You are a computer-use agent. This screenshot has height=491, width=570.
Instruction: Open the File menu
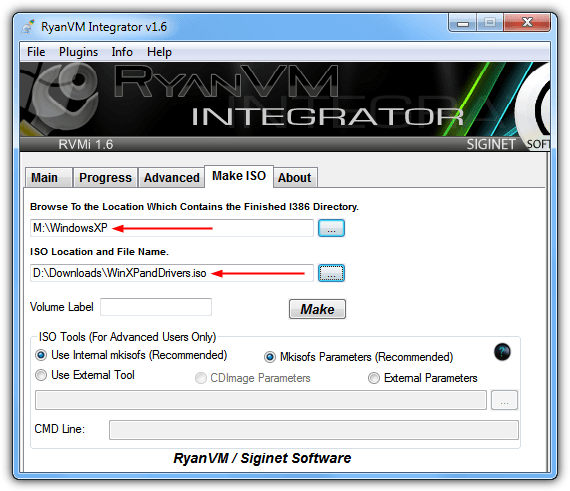pyautogui.click(x=36, y=52)
